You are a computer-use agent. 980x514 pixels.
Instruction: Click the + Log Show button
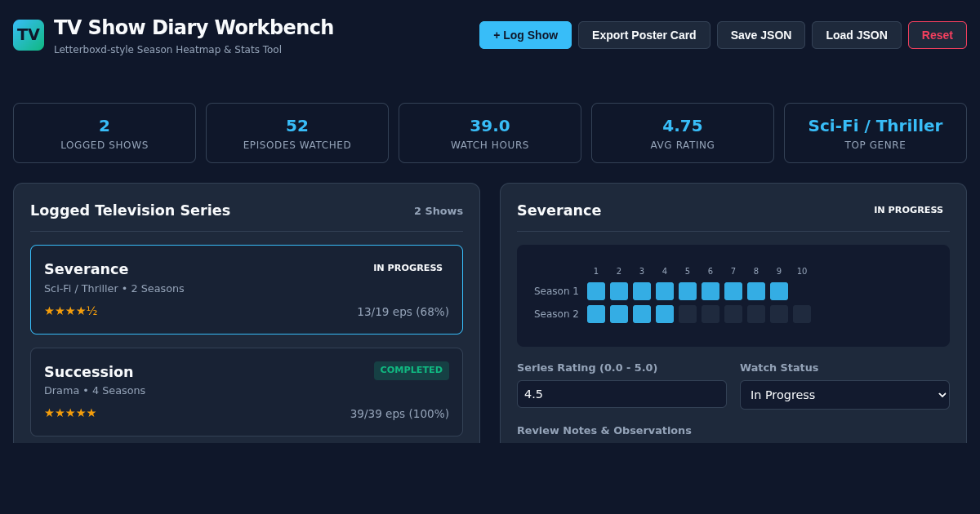tap(525, 35)
